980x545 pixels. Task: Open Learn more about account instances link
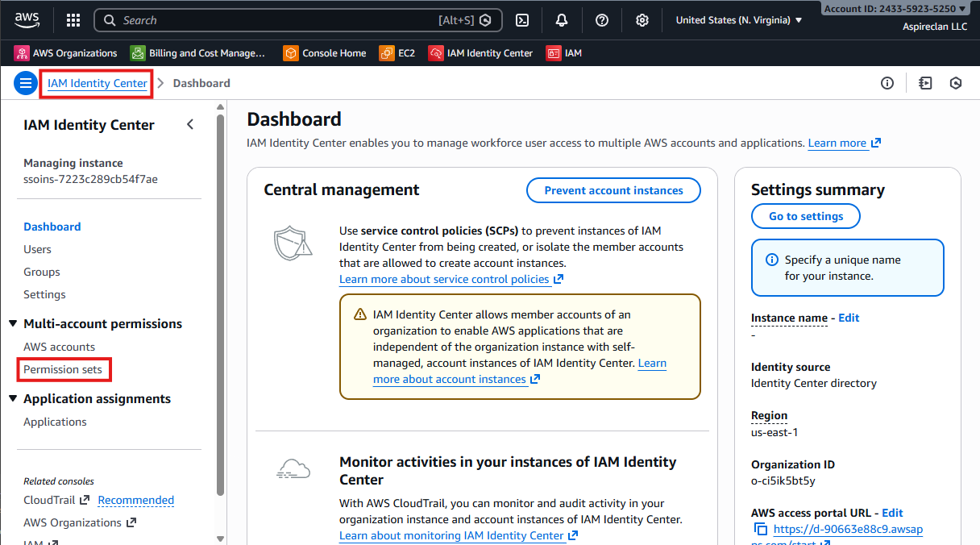(x=520, y=371)
